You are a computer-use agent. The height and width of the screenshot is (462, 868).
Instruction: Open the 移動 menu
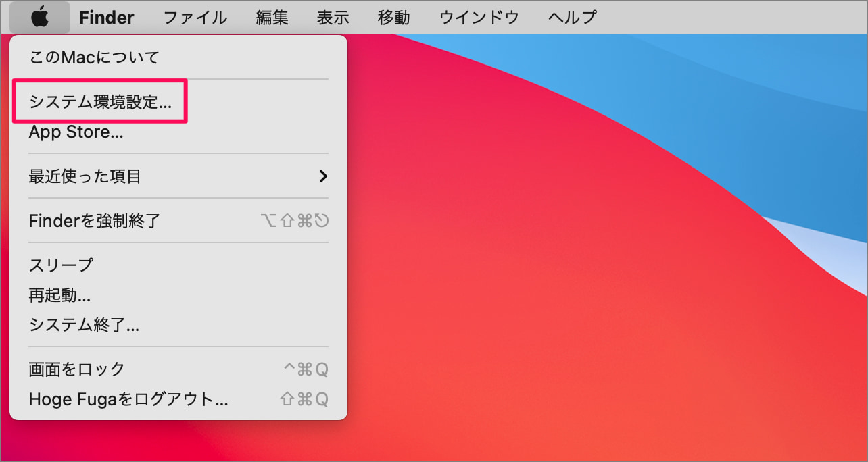pyautogui.click(x=393, y=17)
